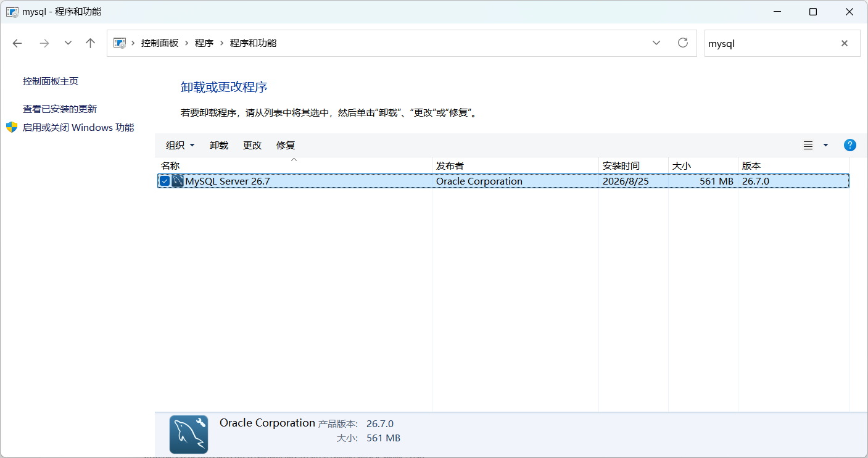The height and width of the screenshot is (458, 868).
Task: Open 程序 breadcrumb in address bar
Action: click(x=204, y=43)
